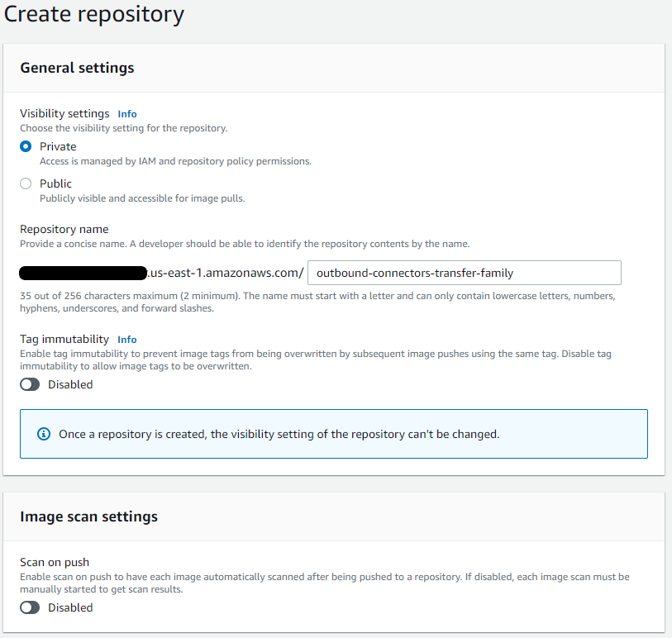This screenshot has height=638, width=672.
Task: Select the Private visibility radio button
Action: point(26,146)
